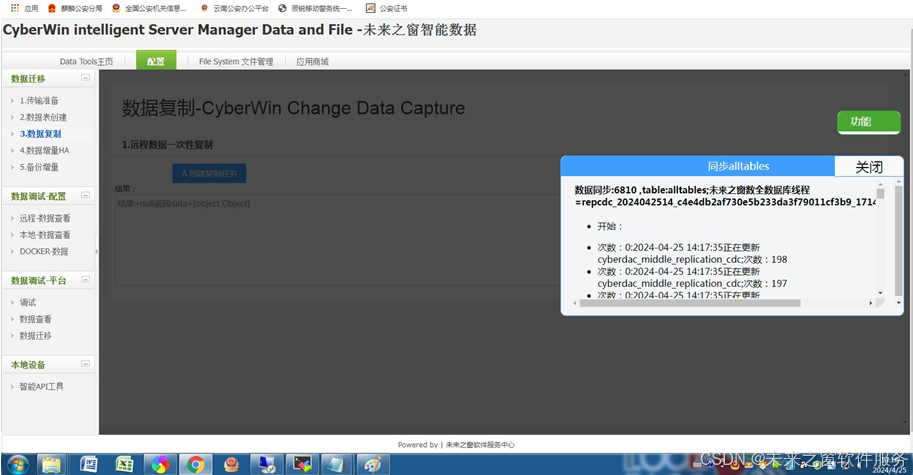This screenshot has width=913, height=475.
Task: Open 本地-数据查看 in the sidebar
Action: (45, 235)
